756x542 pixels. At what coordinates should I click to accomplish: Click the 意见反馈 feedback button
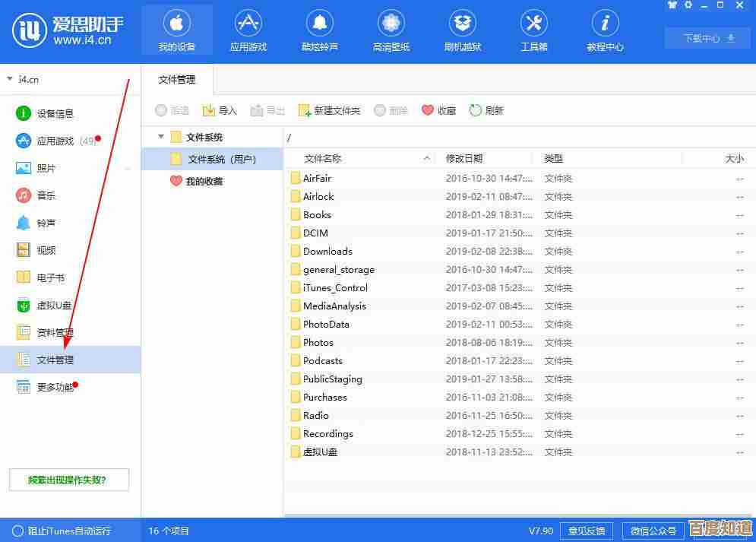(x=587, y=531)
